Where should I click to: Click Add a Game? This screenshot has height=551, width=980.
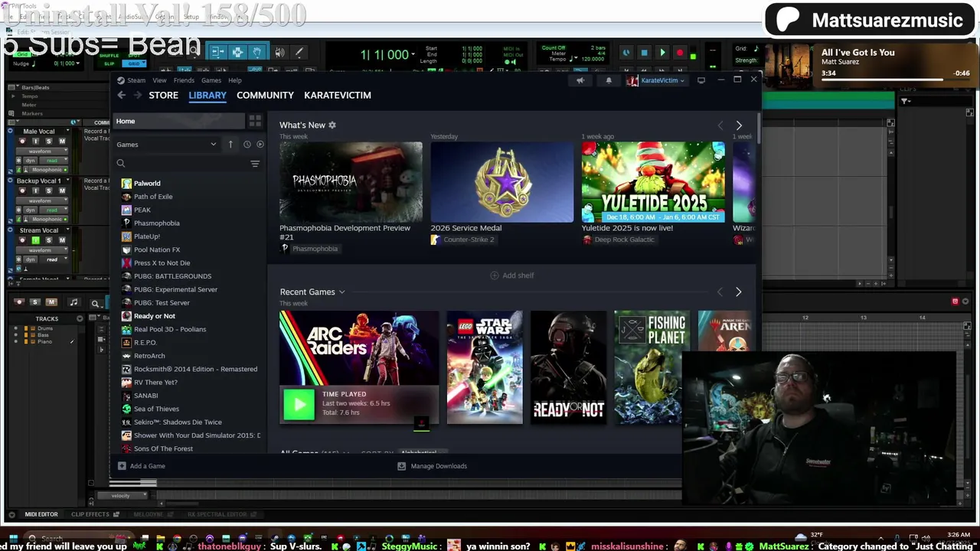point(142,466)
